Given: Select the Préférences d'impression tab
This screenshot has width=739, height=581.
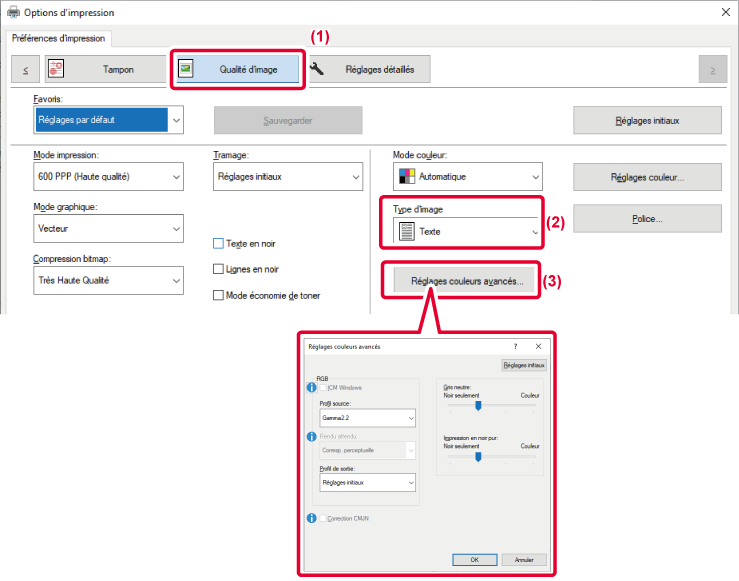Looking at the screenshot, I should pos(59,39).
